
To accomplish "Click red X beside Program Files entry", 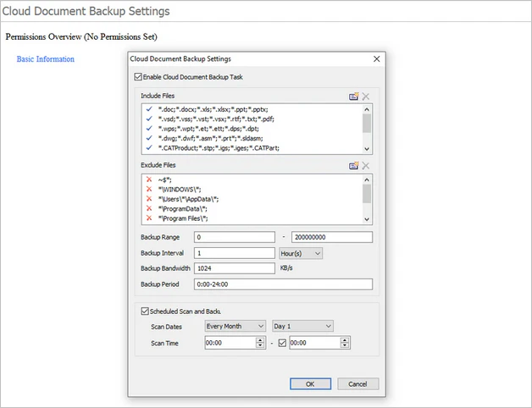I will tap(149, 218).
